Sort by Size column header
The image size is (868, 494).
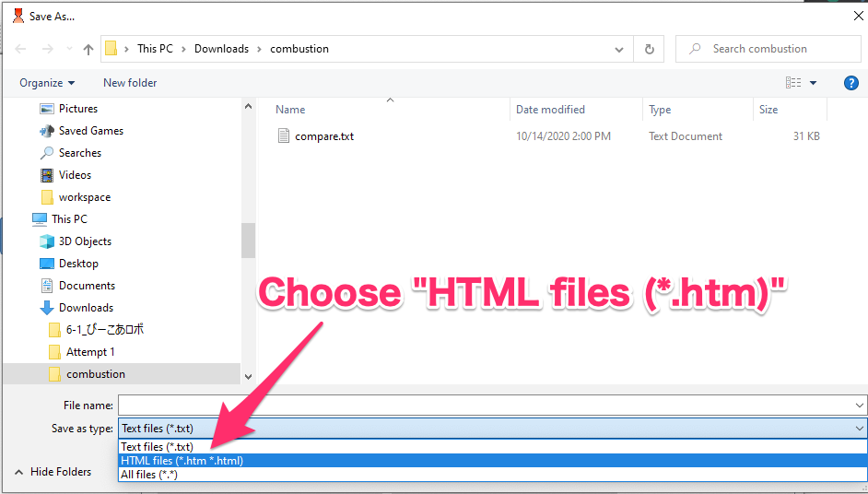(768, 110)
